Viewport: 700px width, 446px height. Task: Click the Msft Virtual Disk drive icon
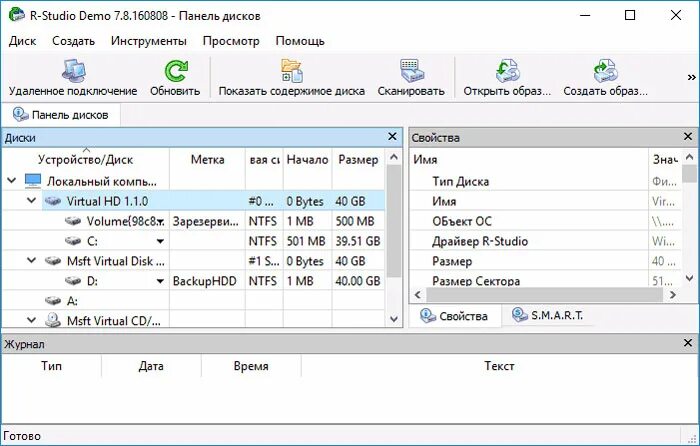(53, 261)
